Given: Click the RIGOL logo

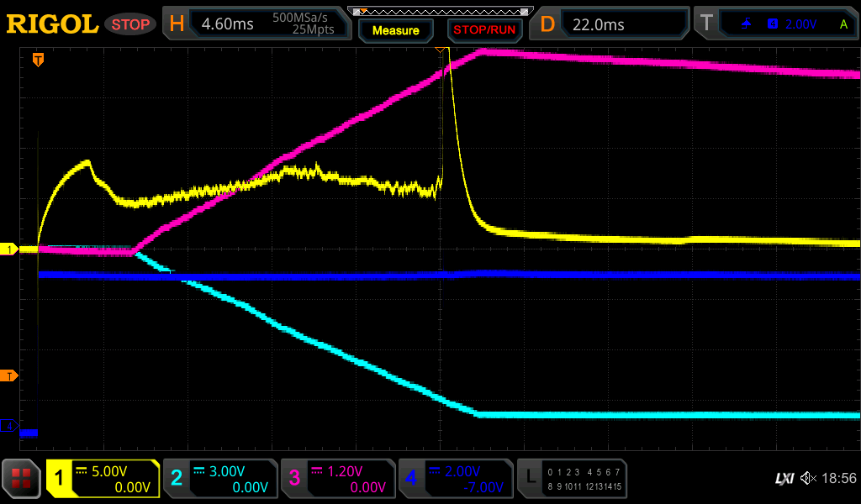Looking at the screenshot, I should coord(52,24).
